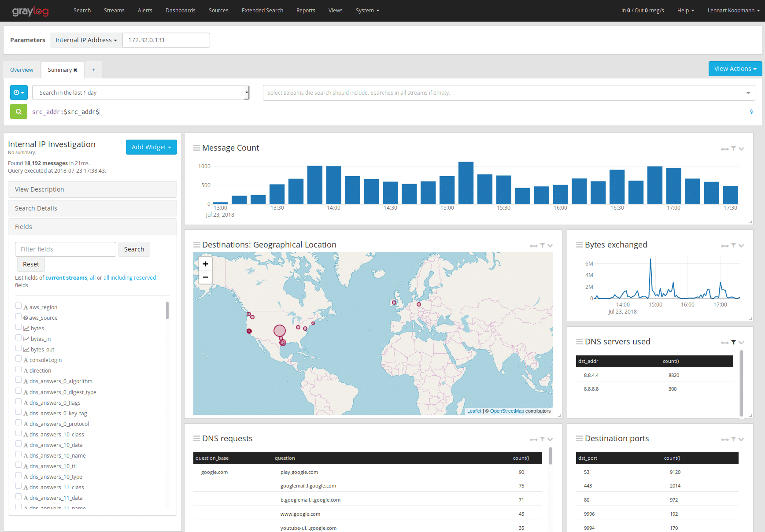Viewport: 765px width, 532px height.
Task: Zoom in on the destinations map
Action: click(x=205, y=264)
